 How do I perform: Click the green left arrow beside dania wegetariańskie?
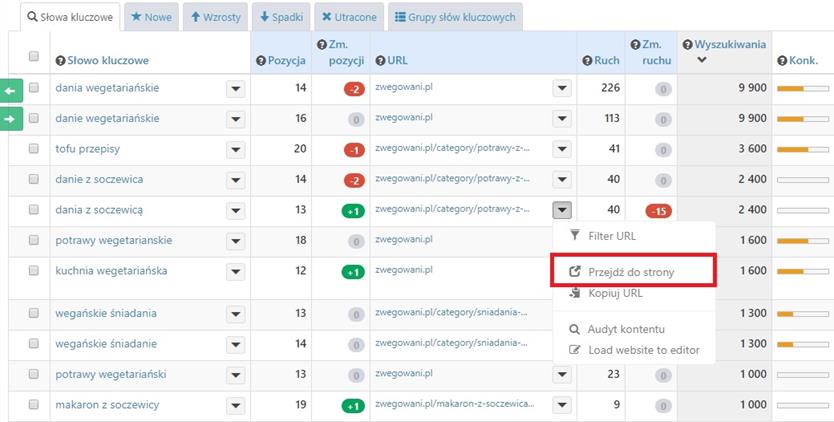[x=11, y=89]
